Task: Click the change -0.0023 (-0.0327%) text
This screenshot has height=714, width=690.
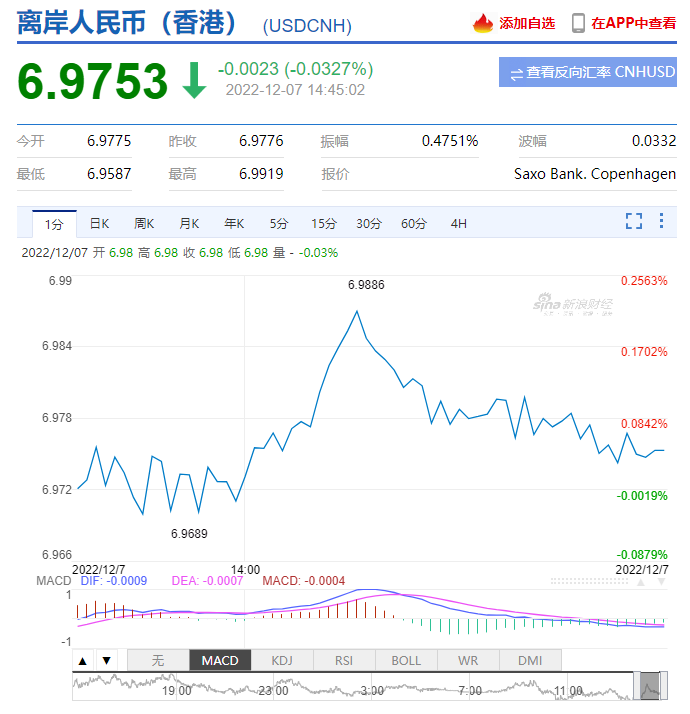Action: coord(296,69)
